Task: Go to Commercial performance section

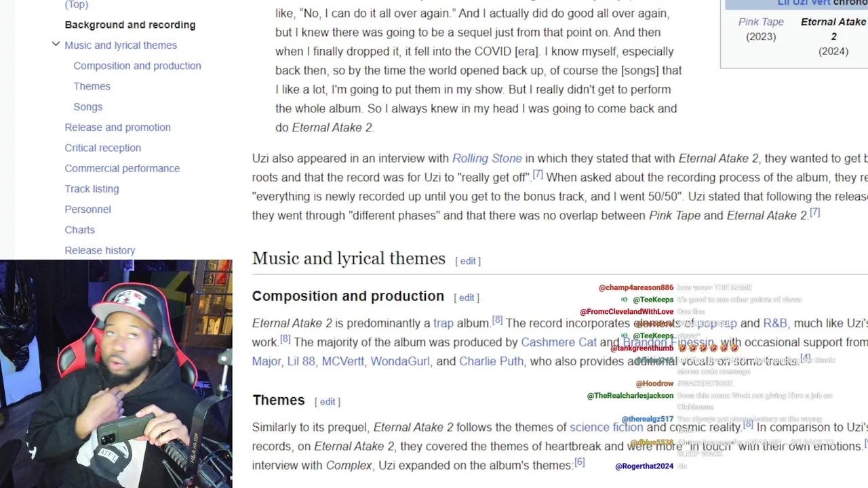Action: coord(122,168)
